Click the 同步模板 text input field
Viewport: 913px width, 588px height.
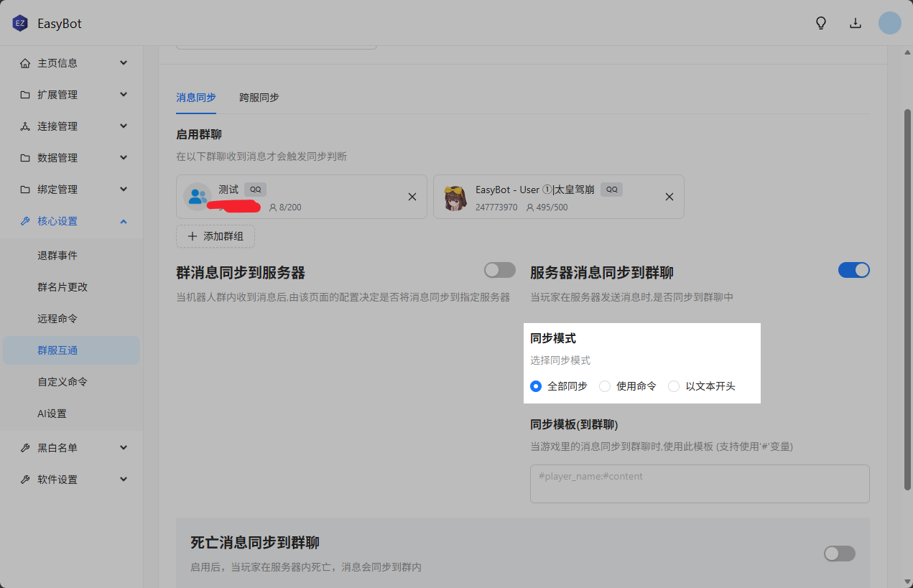click(700, 484)
